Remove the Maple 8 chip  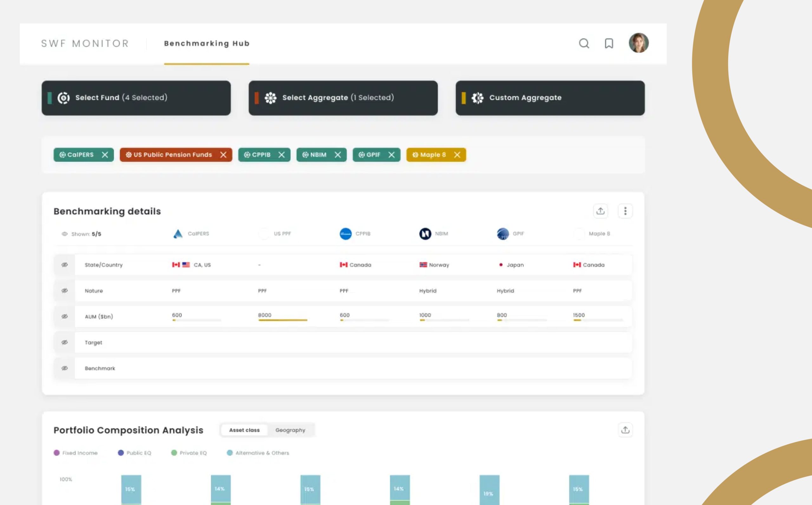(457, 155)
